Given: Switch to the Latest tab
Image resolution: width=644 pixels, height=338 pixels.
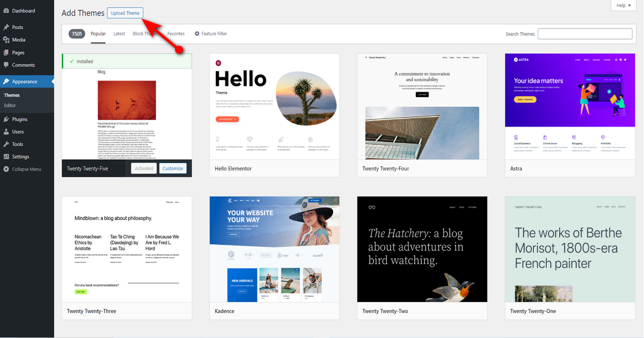Looking at the screenshot, I should click(x=119, y=34).
